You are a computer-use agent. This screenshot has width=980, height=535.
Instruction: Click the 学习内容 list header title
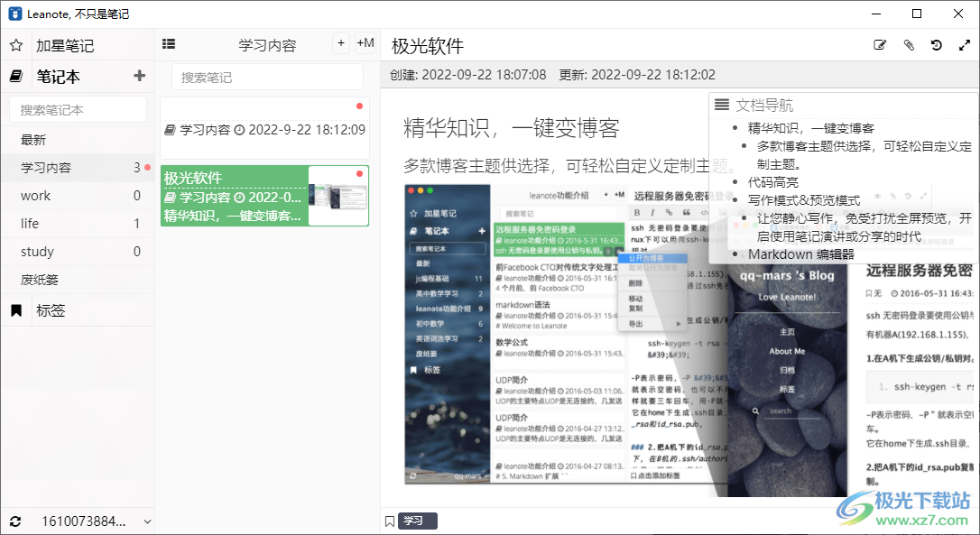267,45
